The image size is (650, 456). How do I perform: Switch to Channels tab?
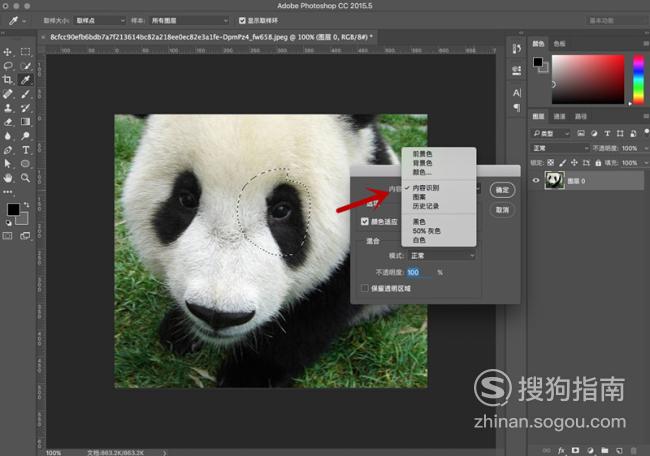click(x=559, y=116)
